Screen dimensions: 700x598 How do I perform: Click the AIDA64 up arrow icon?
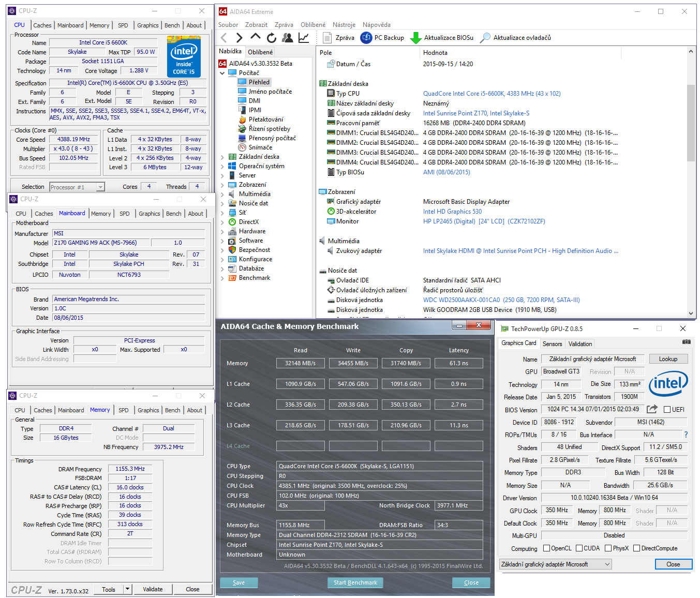coord(255,37)
